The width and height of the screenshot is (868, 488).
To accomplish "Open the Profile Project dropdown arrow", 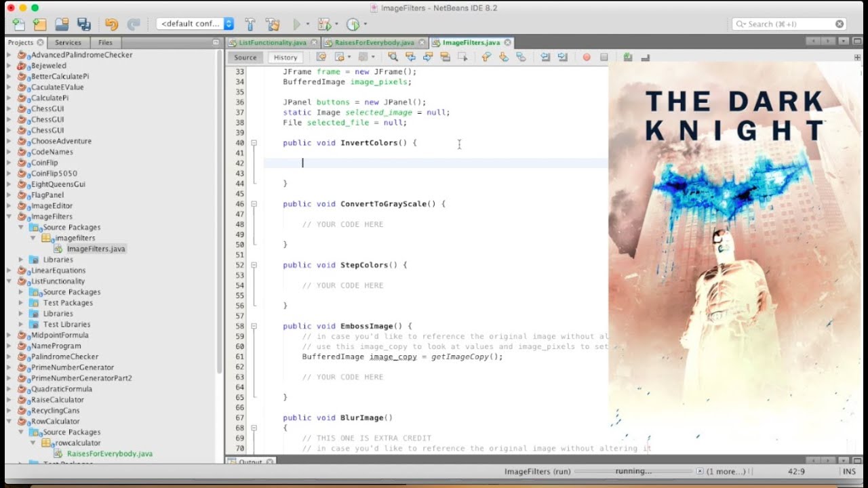I will click(365, 24).
